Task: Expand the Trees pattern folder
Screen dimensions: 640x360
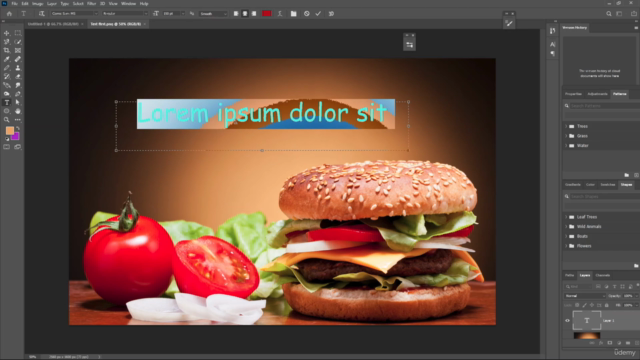Action: [566, 126]
